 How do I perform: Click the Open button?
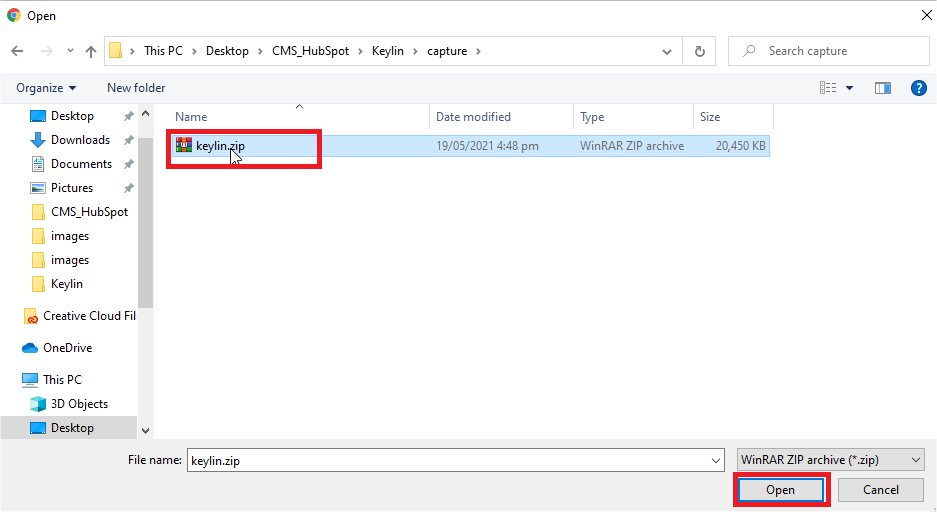click(780, 490)
